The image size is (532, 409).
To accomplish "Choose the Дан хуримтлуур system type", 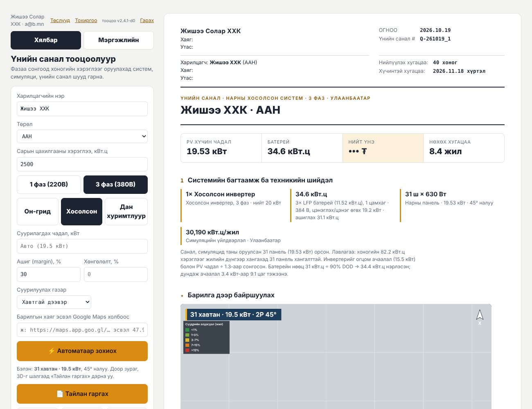I will tap(126, 211).
